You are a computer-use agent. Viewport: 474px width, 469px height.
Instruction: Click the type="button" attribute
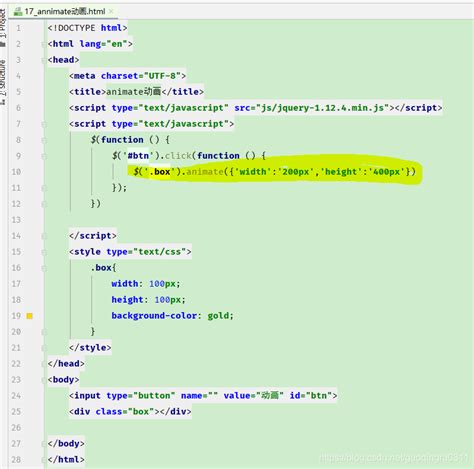tap(141, 396)
